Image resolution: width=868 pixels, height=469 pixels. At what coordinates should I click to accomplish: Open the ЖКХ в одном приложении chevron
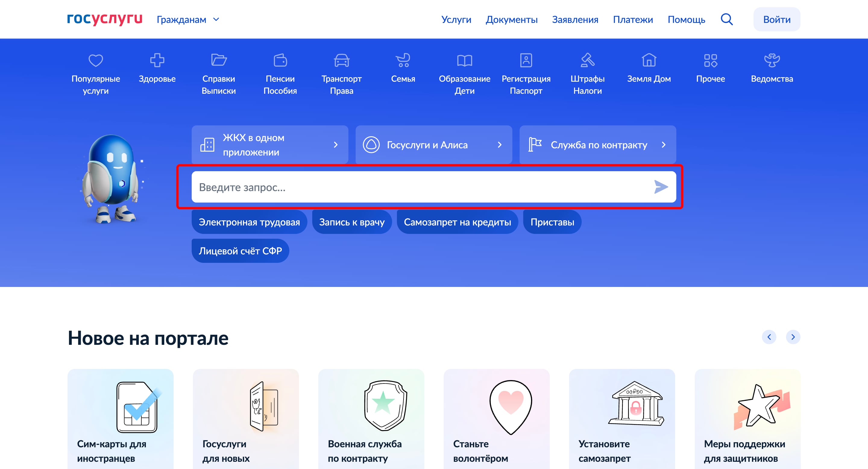tap(336, 145)
